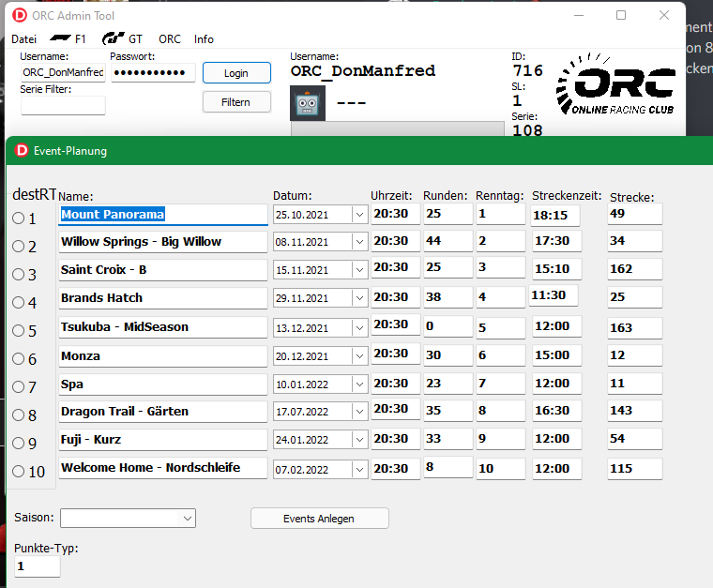This screenshot has width=713, height=588.
Task: Select destRT radio button 1
Action: point(19,219)
